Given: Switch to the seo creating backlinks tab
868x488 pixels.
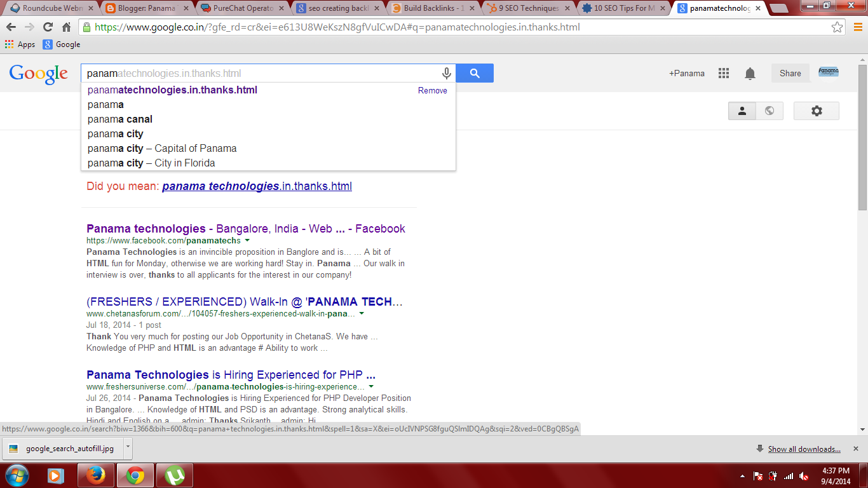Looking at the screenshot, I should click(338, 8).
